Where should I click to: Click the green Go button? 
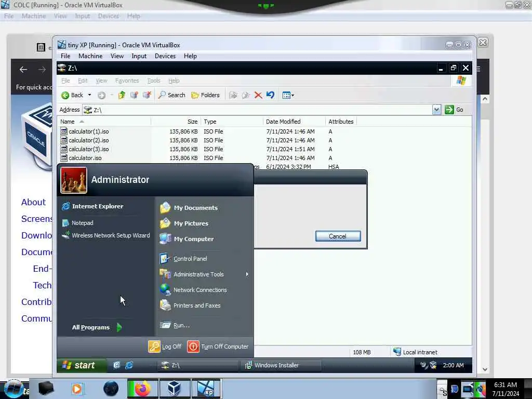[x=454, y=110]
